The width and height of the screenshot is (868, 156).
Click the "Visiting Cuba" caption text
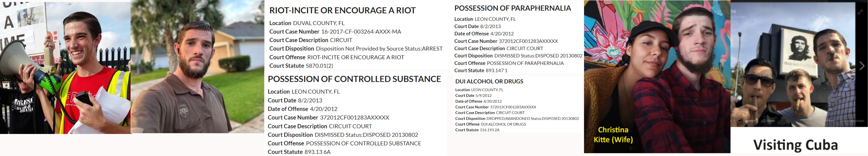pyautogui.click(x=795, y=145)
